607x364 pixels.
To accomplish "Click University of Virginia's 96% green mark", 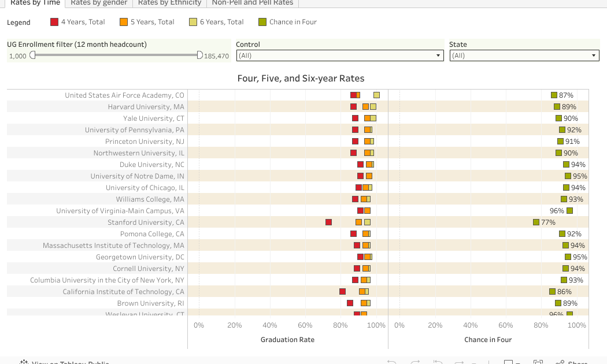I will [x=569, y=211].
